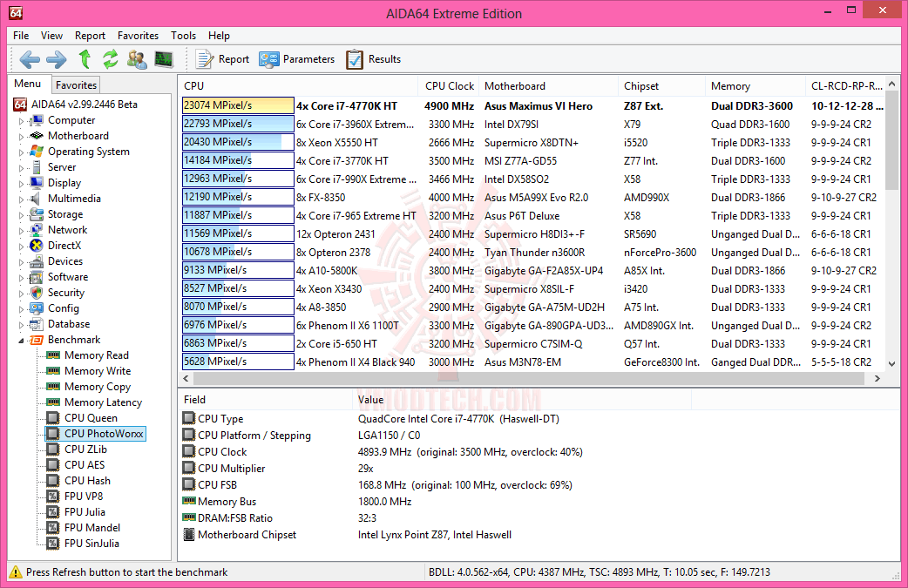This screenshot has width=908, height=588.
Task: Open the Tools menu
Action: point(183,36)
